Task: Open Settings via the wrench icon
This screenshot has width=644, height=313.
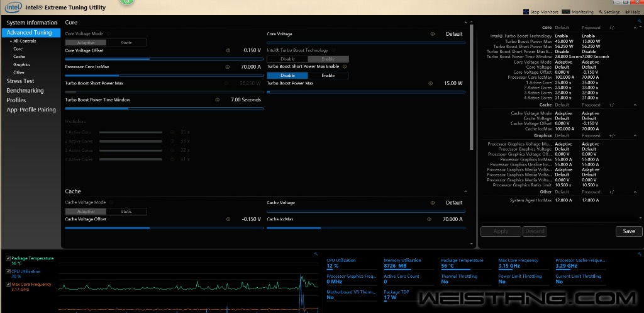Action: coord(601,12)
